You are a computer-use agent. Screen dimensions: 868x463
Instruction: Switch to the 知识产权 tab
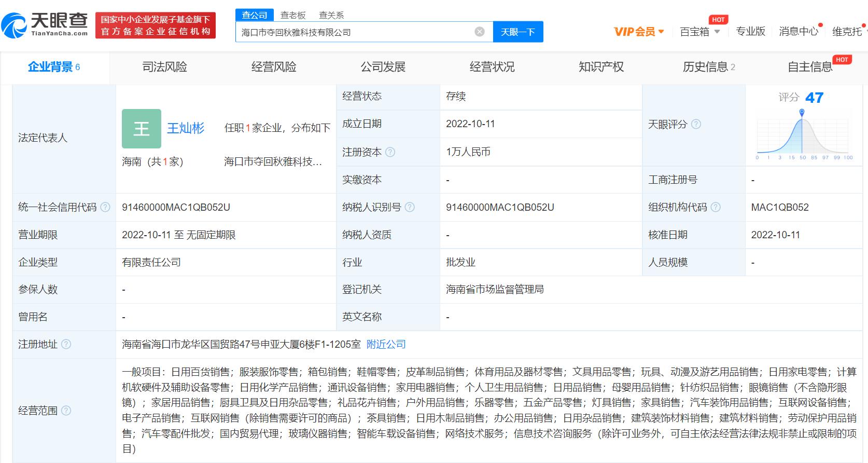click(x=601, y=67)
